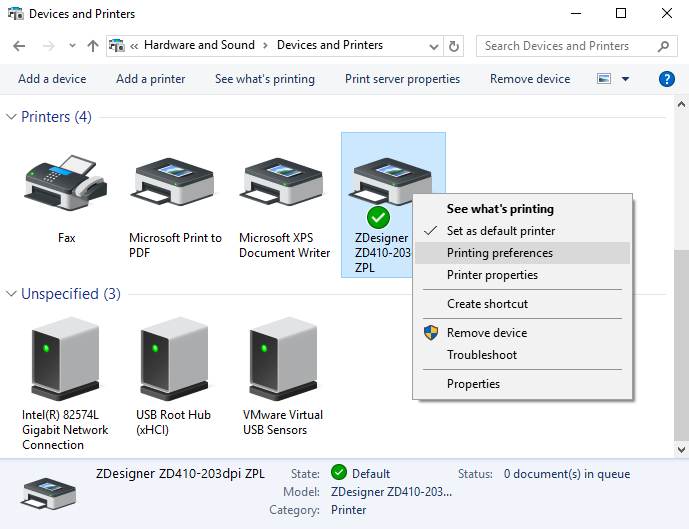This screenshot has height=529, width=689.
Task: Click Add a device in toolbar
Action: pos(52,79)
